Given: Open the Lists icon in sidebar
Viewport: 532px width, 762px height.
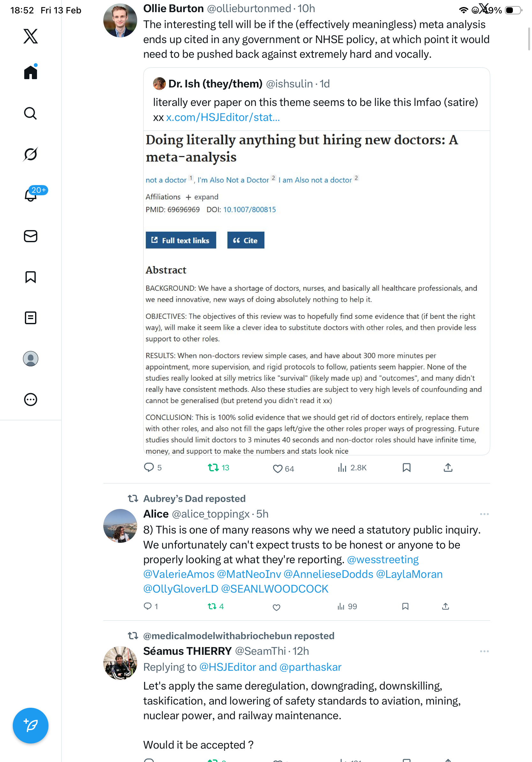Looking at the screenshot, I should pos(31,317).
